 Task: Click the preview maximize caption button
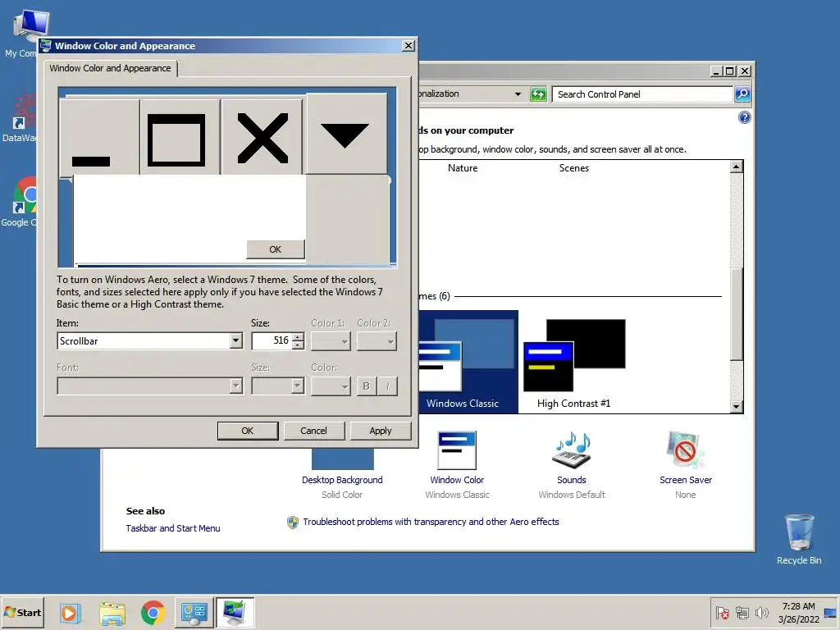tap(180, 137)
